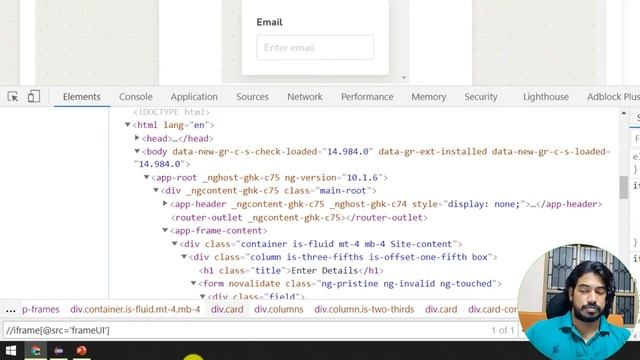This screenshot has width=640, height=360.
Task: Select the router-outlet element row
Action: coord(299,218)
